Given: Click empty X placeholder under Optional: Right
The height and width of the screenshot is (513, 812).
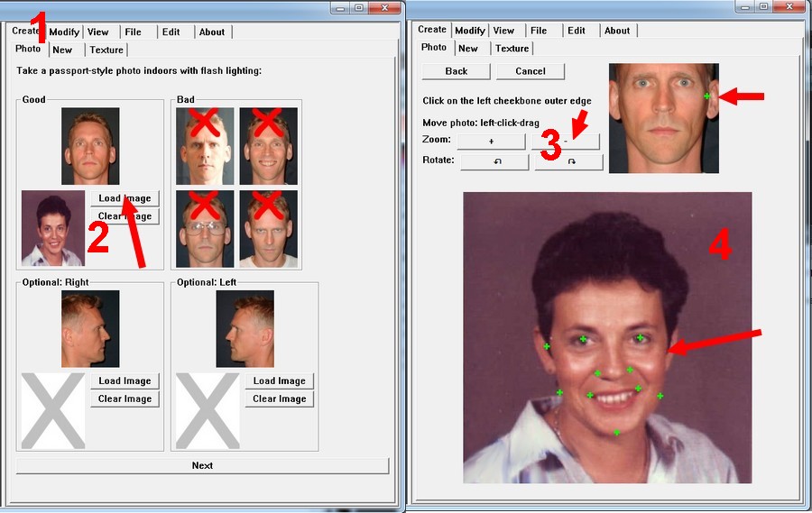Looking at the screenshot, I should (53, 410).
